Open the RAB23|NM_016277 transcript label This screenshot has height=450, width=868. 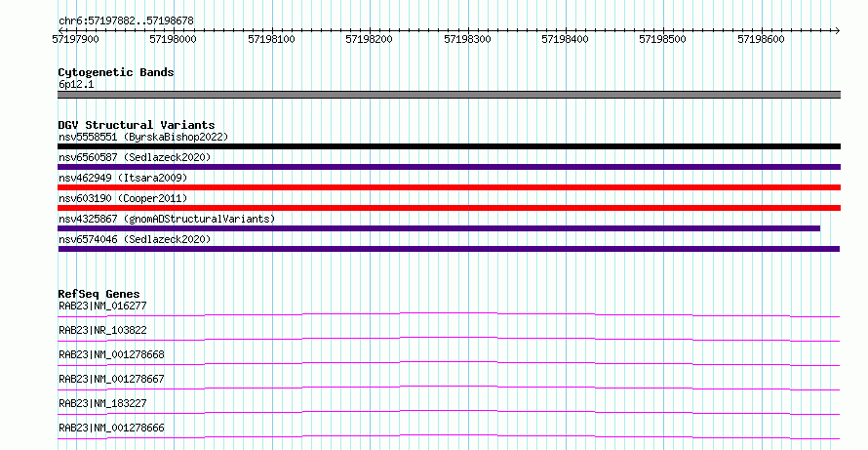102,306
